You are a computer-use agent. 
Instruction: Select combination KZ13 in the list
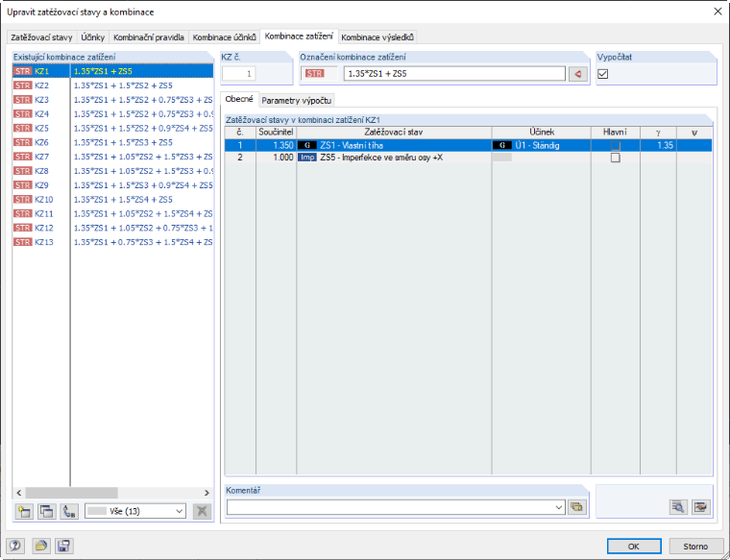[x=113, y=242]
